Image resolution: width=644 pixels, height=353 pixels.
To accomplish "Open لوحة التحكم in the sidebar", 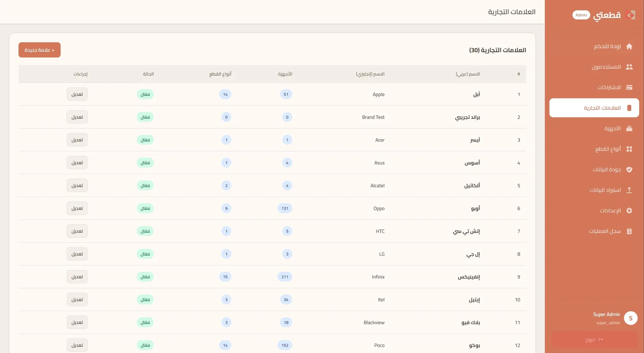I will point(594,46).
